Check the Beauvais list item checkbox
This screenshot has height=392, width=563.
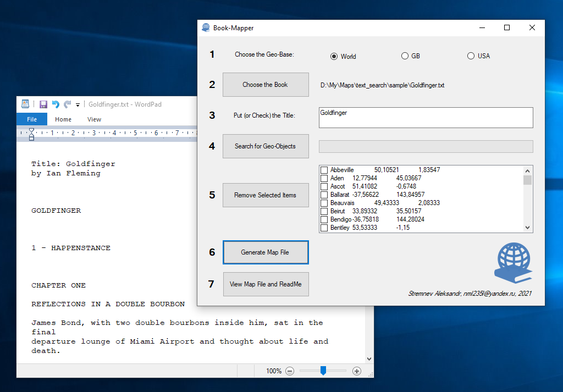tap(324, 203)
